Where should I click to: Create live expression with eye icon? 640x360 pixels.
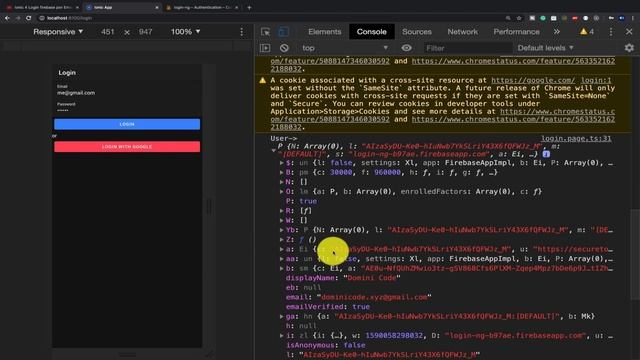click(406, 48)
